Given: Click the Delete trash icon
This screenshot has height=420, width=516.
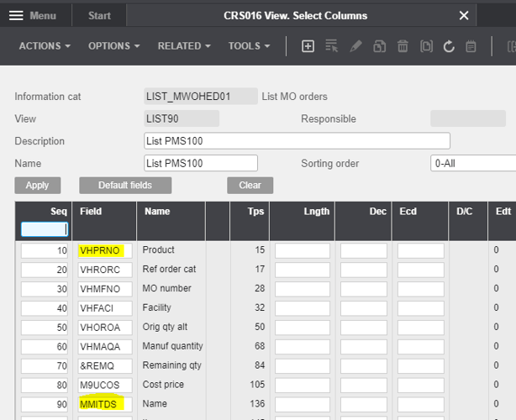Looking at the screenshot, I should click(x=403, y=46).
